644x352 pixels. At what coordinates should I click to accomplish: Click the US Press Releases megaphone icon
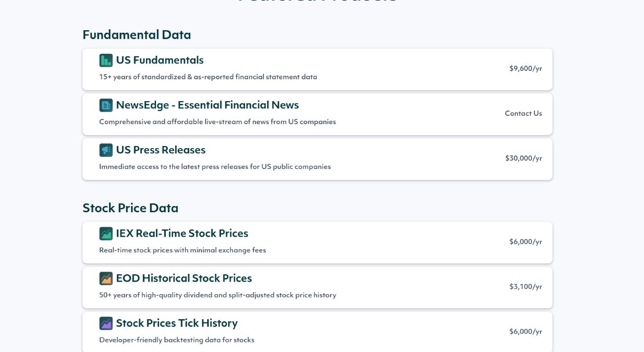pyautogui.click(x=106, y=150)
